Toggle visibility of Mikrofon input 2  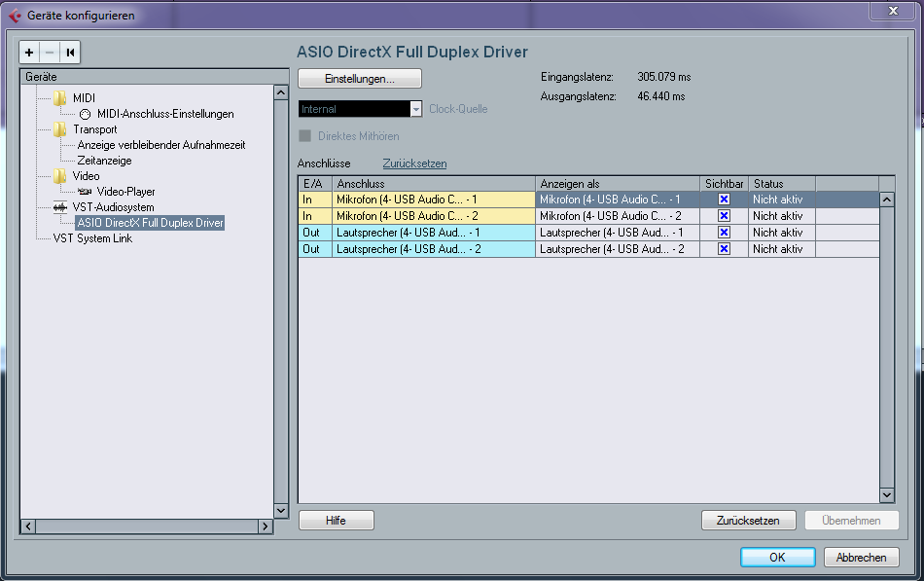(x=724, y=216)
